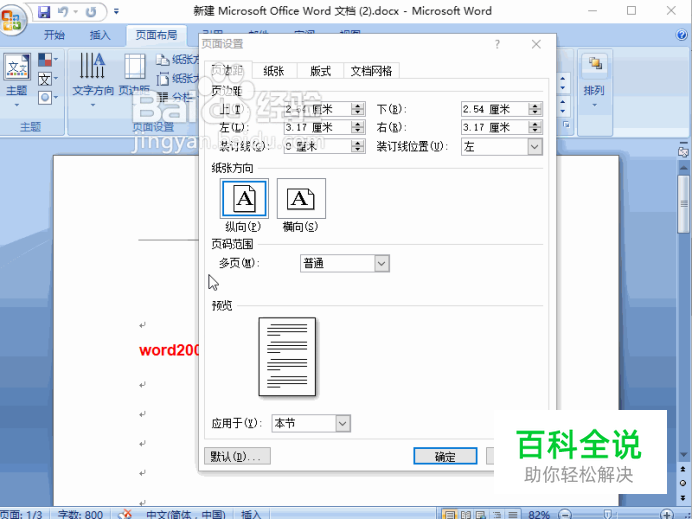Click the 主题 dropdown arrow under themes

[x=17, y=105]
